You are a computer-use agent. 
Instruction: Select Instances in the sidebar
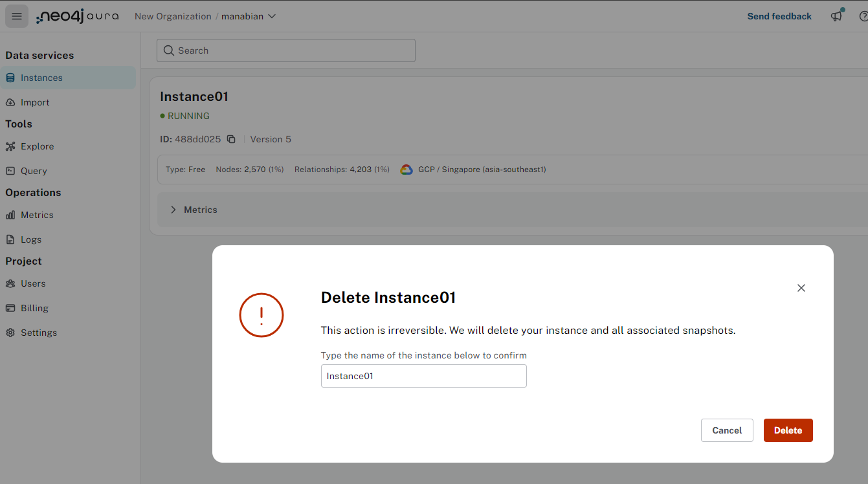click(x=68, y=78)
